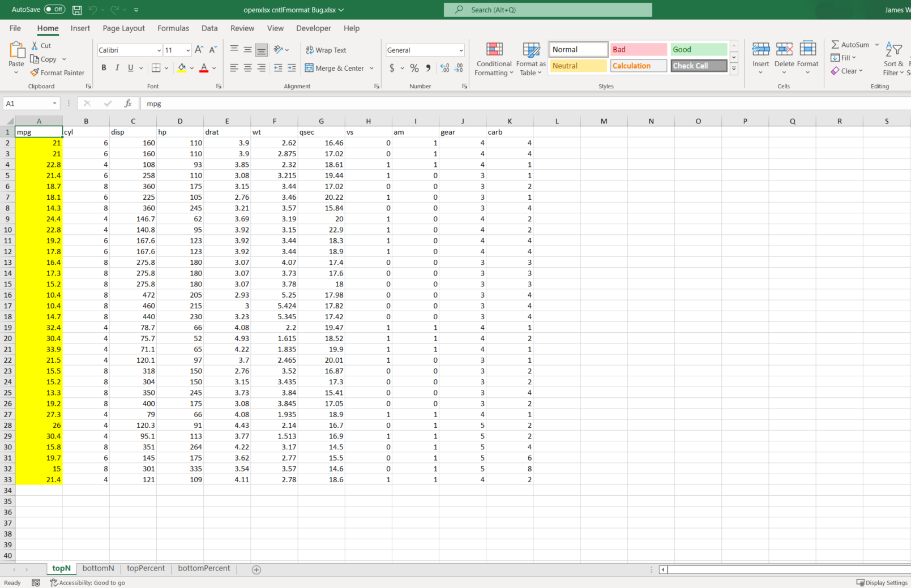Apply the Percent Style format
911x588 pixels.
[x=414, y=67]
